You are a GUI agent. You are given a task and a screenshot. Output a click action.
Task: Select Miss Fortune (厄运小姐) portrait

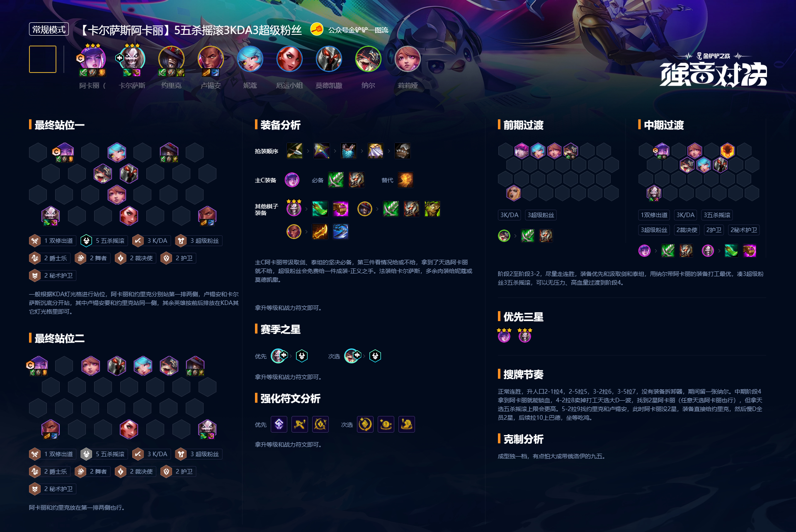(x=289, y=58)
